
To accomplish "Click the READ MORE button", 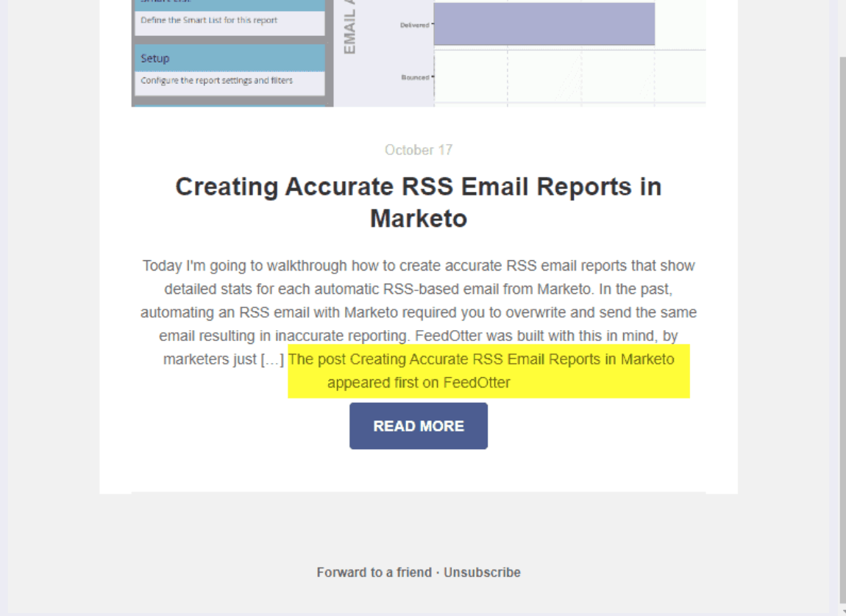I will click(x=418, y=426).
